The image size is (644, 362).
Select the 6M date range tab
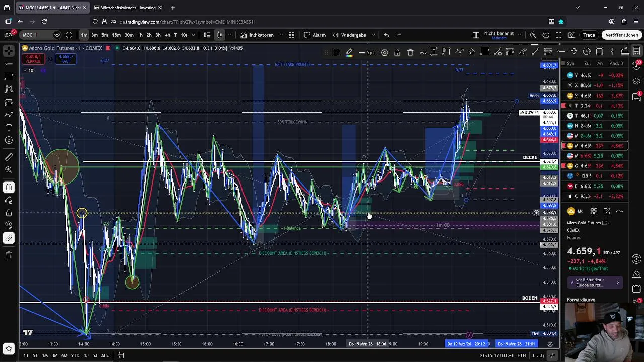(64, 355)
